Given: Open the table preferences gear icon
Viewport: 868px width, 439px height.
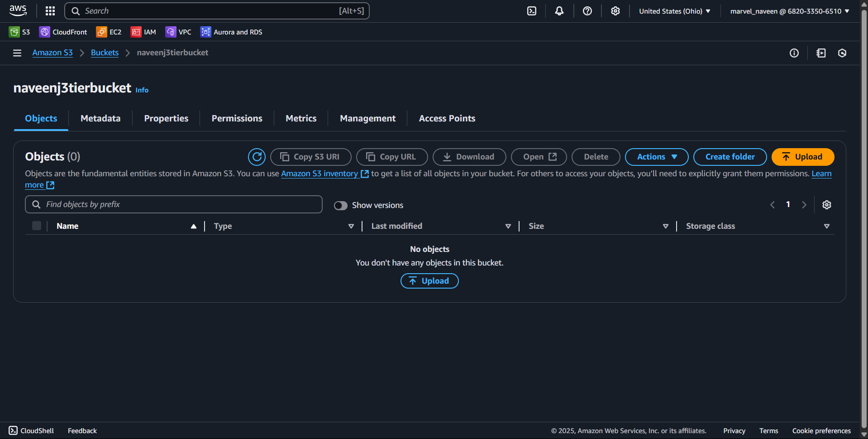Looking at the screenshot, I should pos(827,205).
